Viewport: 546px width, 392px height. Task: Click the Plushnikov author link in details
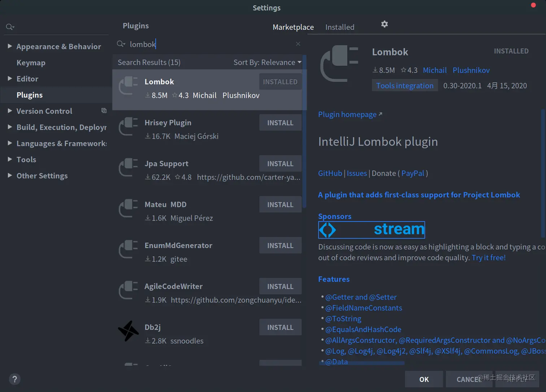pos(471,70)
